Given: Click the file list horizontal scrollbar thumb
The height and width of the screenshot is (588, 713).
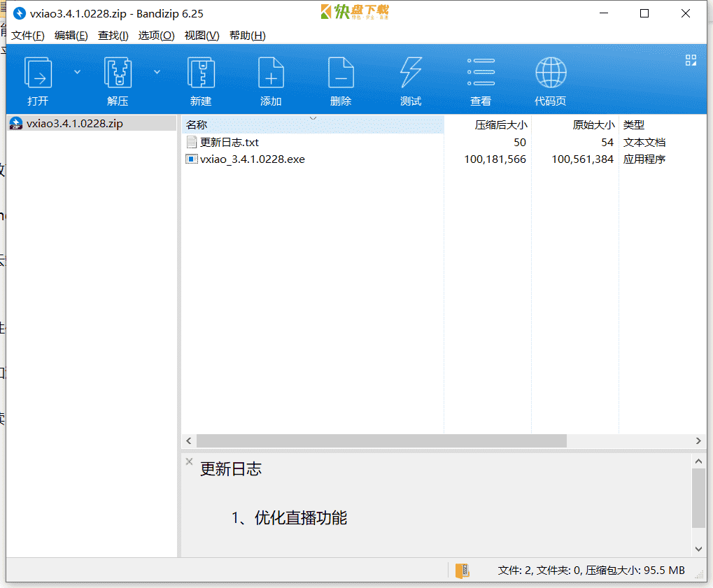Looking at the screenshot, I should click(381, 440).
